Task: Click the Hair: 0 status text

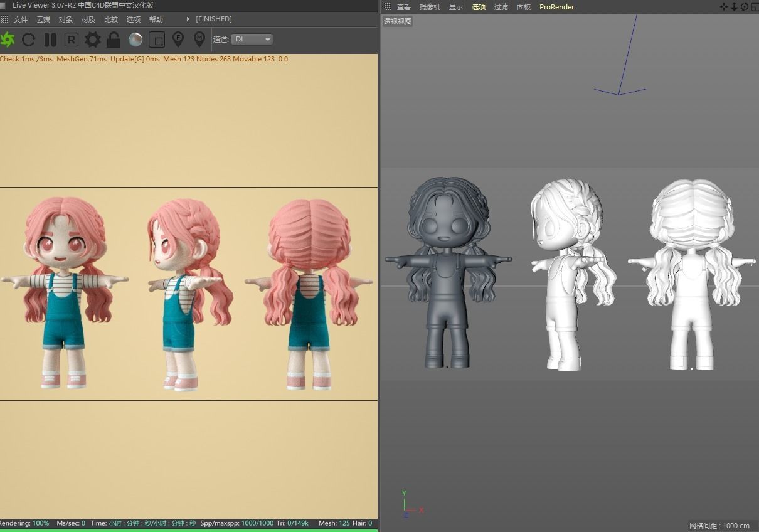Action: pos(363,523)
